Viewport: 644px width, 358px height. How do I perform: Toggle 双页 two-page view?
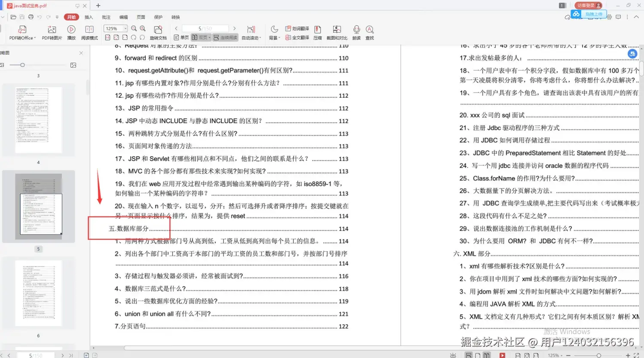coord(201,38)
